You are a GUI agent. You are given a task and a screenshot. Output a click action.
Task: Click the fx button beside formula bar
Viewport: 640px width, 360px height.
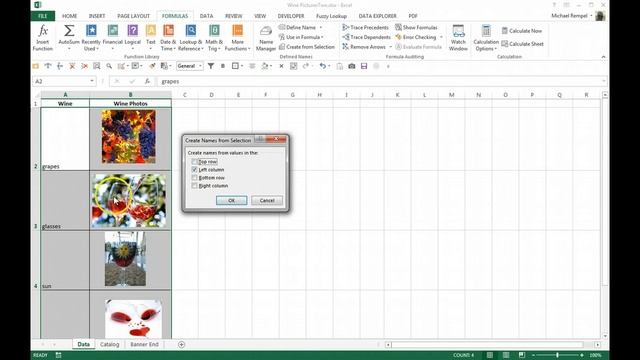[147, 81]
